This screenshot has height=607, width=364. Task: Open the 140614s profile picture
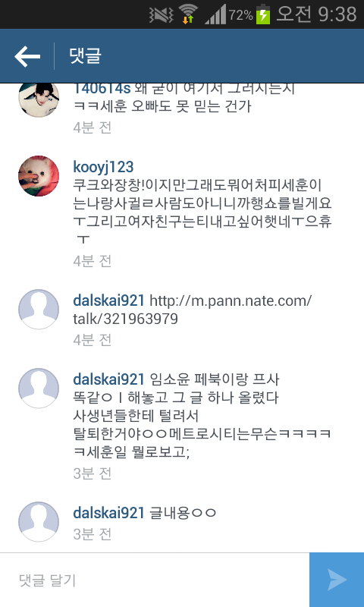(x=39, y=99)
